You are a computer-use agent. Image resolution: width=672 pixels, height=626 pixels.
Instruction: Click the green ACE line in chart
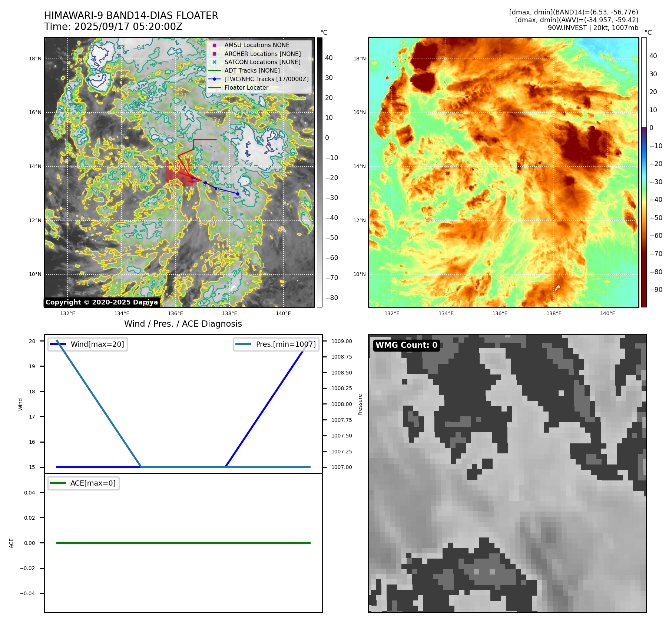coord(183,543)
